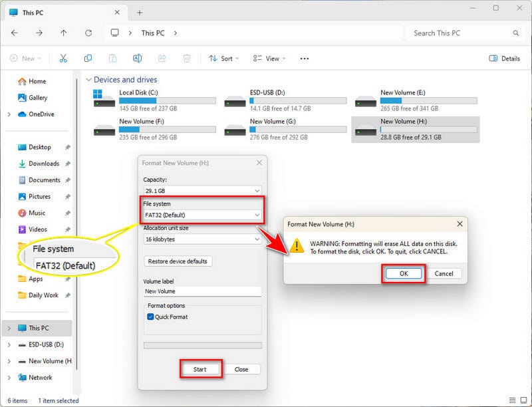Click Start to begin formatting
Viewport: 532px width, 407px height.
(201, 369)
